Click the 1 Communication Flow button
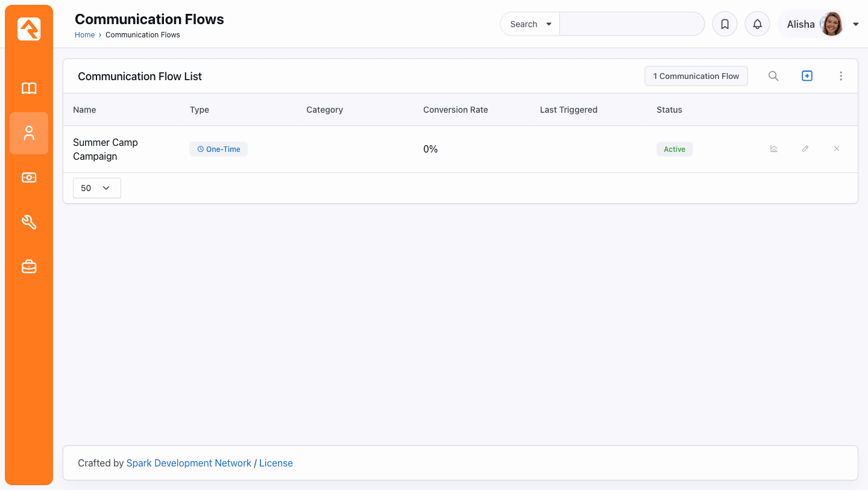This screenshot has width=868, height=490. [x=696, y=76]
